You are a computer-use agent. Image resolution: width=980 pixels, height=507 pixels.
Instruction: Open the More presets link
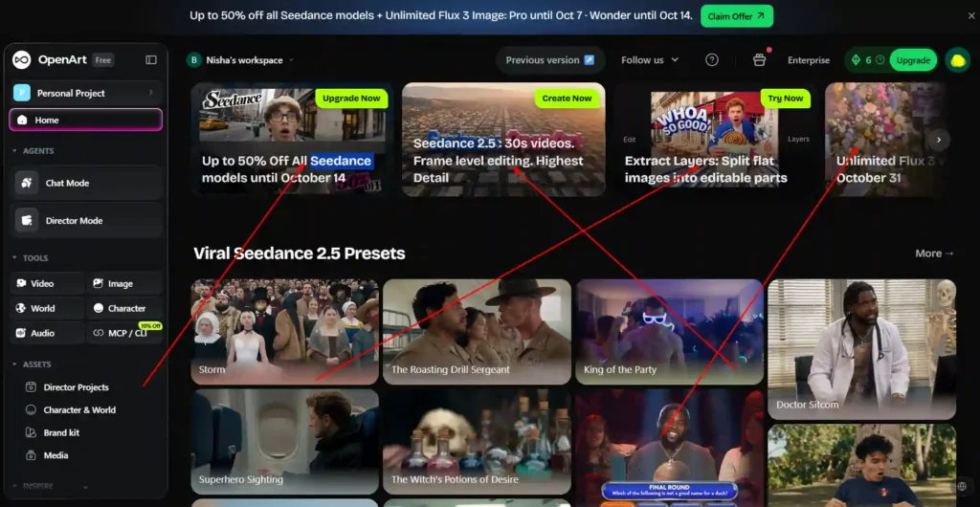(934, 253)
